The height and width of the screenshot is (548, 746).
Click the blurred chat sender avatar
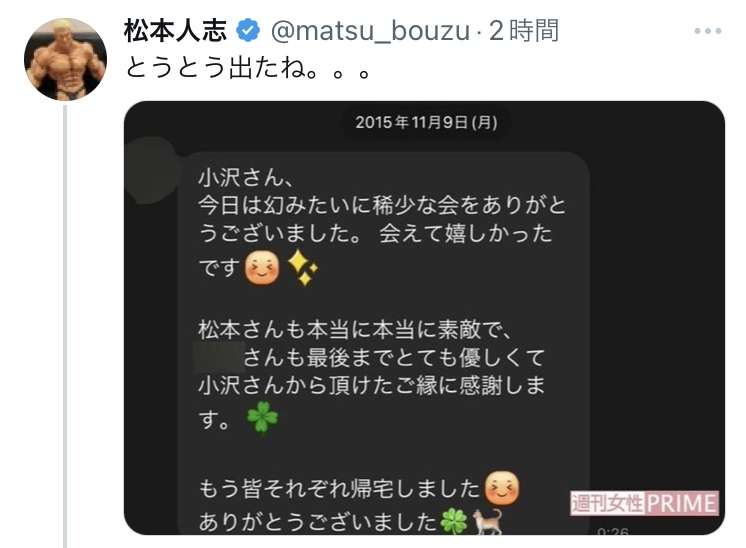151,170
